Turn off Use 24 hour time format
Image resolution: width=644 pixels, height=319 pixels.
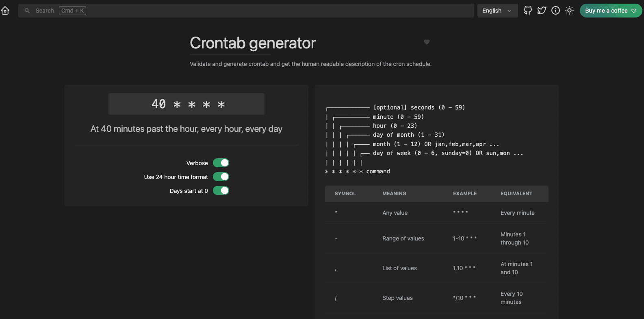pyautogui.click(x=221, y=177)
